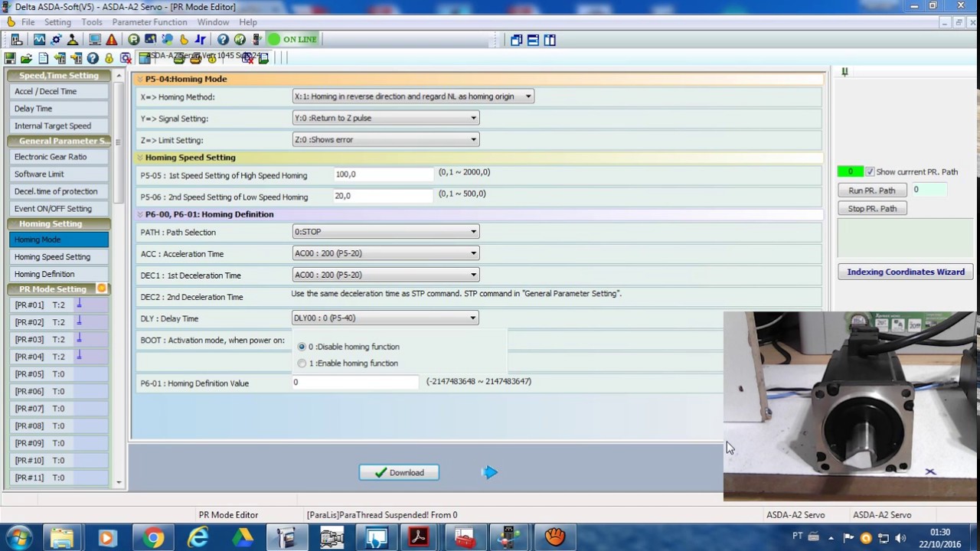Click the new document icon in editor toolbar

pos(43,58)
